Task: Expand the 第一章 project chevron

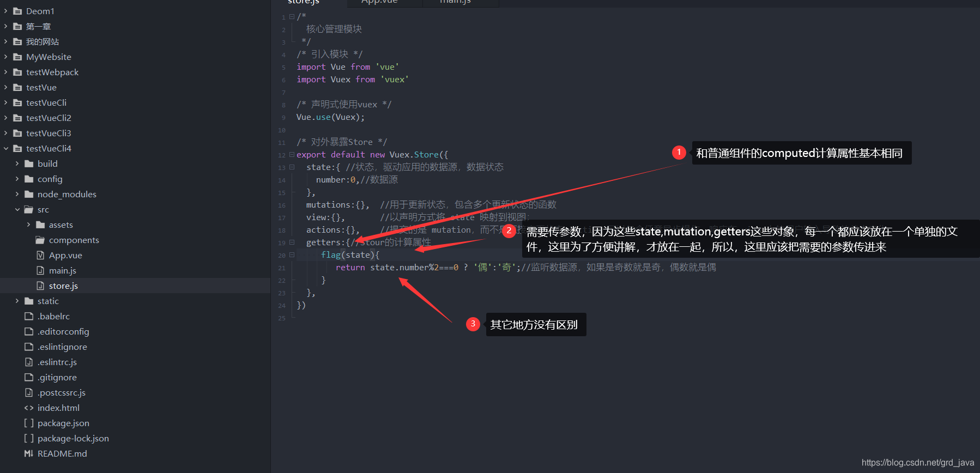Action: pyautogui.click(x=6, y=26)
